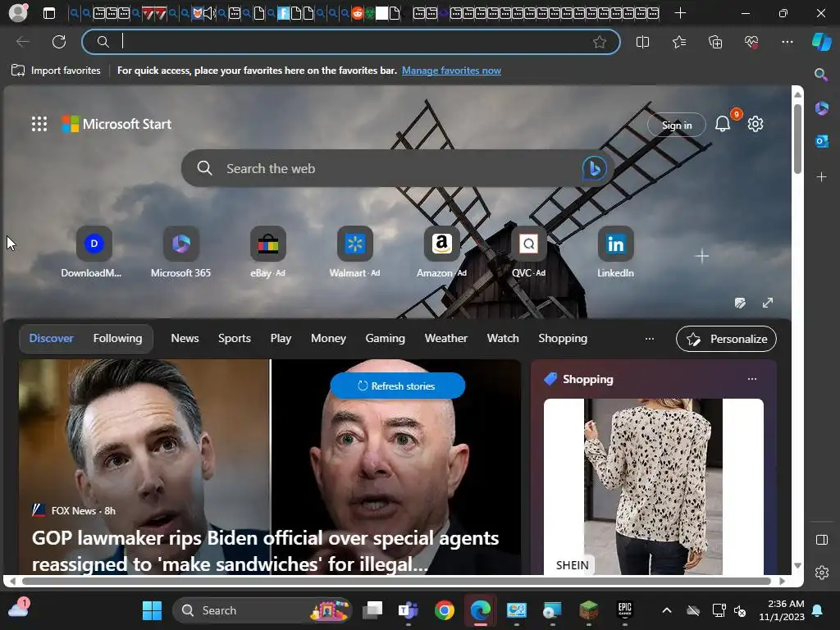
Task: Open the Microsoft Start app launcher grid
Action: pyautogui.click(x=39, y=125)
